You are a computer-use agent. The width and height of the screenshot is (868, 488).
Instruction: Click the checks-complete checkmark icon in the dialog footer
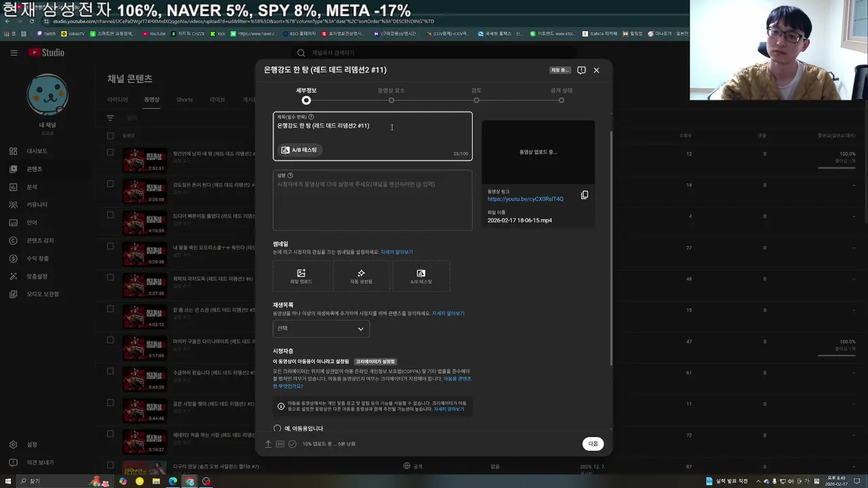coord(292,444)
